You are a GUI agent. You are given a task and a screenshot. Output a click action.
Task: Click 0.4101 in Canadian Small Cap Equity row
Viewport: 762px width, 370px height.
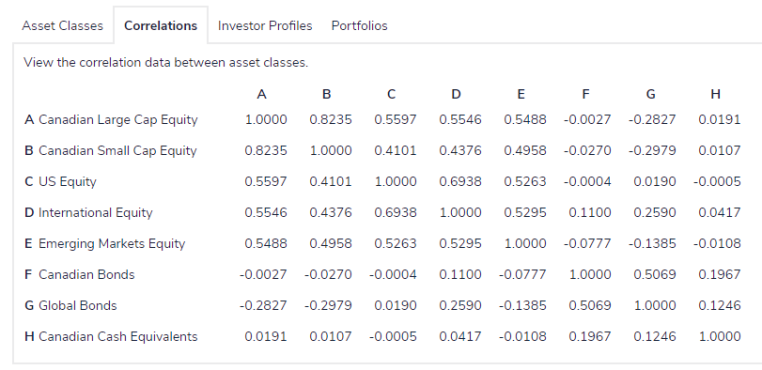(x=395, y=151)
